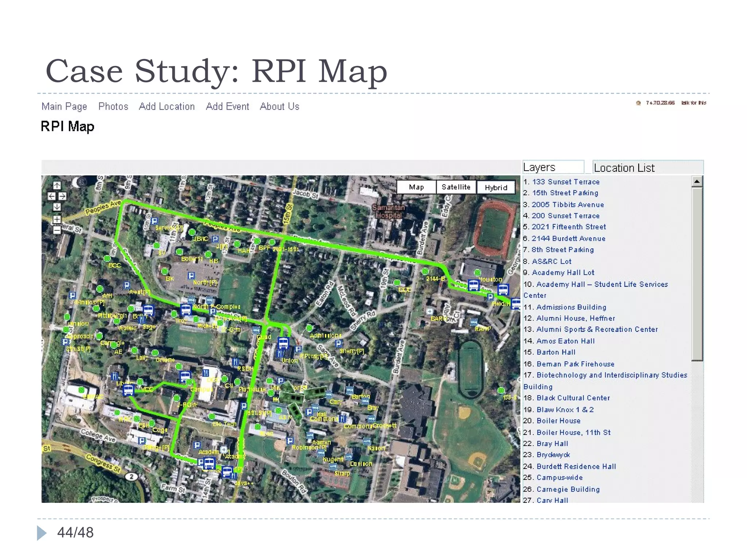This screenshot has height=560, width=747.
Task: Open 2021 Fifteenth Street location
Action: (569, 227)
